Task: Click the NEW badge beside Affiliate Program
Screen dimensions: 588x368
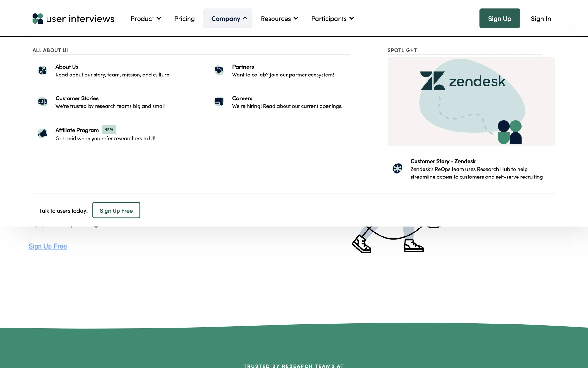Action: pyautogui.click(x=109, y=130)
